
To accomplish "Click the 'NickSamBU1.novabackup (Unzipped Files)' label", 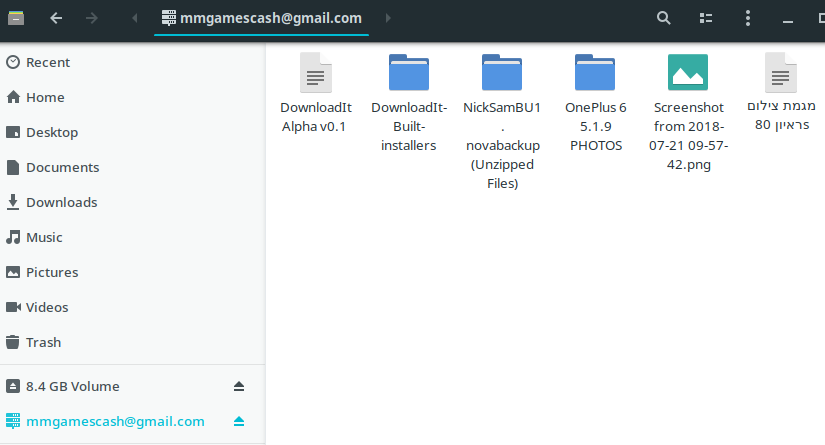I will click(502, 146).
